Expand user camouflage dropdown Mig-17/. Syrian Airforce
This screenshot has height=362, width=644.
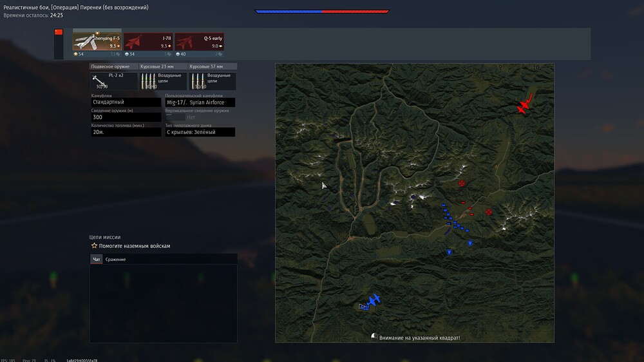(x=200, y=102)
